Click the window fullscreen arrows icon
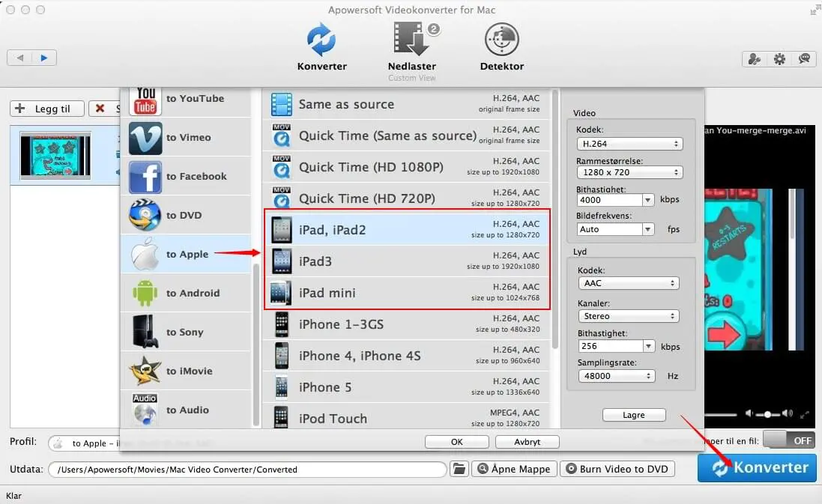This screenshot has width=822, height=504. click(x=815, y=9)
